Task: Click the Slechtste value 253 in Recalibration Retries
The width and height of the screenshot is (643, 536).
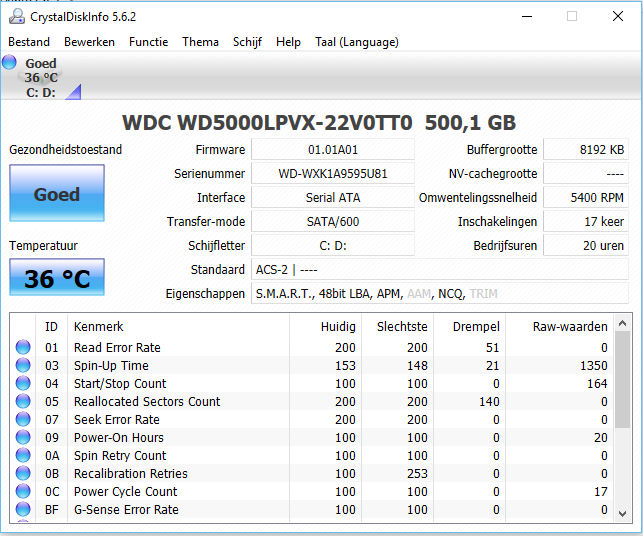Action: [x=417, y=474]
